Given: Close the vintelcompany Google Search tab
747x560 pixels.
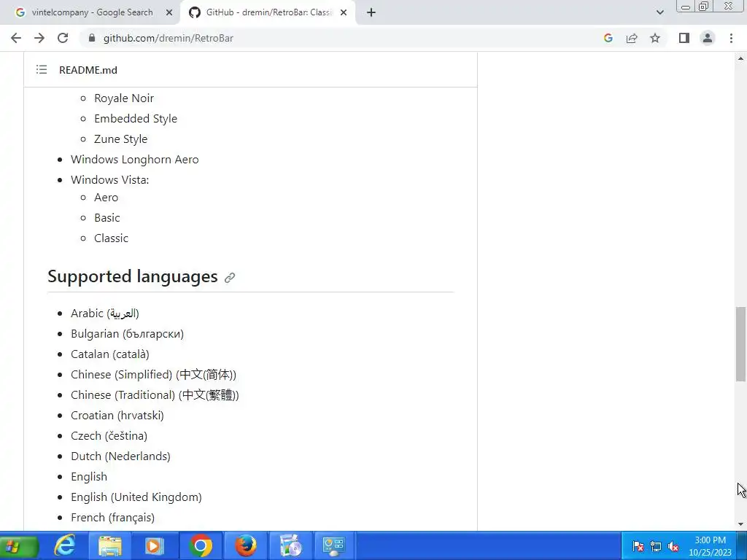Looking at the screenshot, I should pyautogui.click(x=169, y=12).
